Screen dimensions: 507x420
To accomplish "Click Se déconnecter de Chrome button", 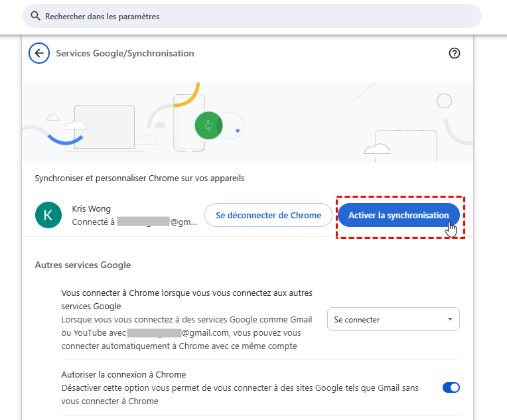I will pyautogui.click(x=268, y=215).
